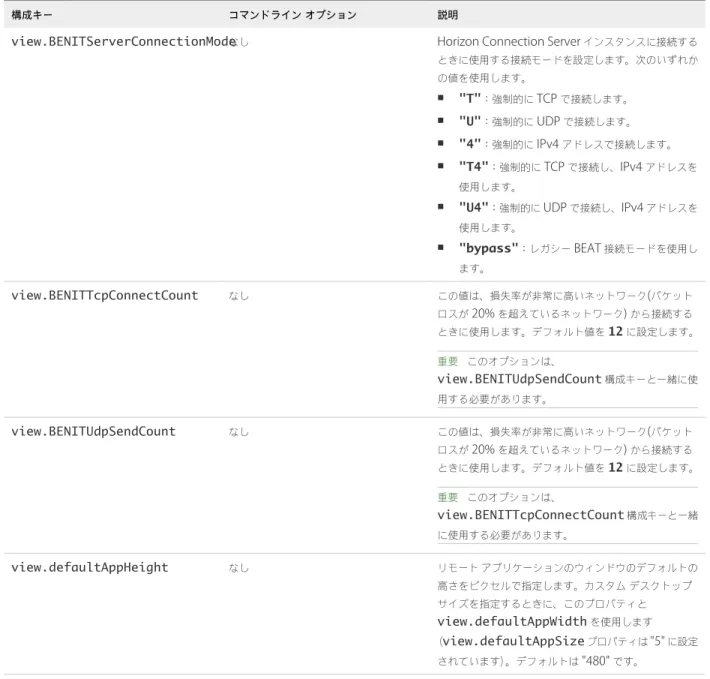Click 重要 label in UdpSendCount row
The image size is (710, 679).
coord(448,497)
